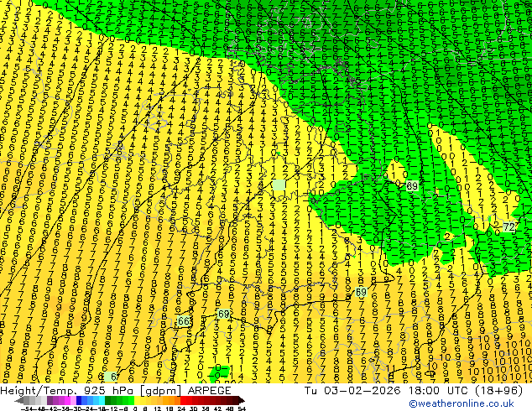Click the 'Tu 03-02-2026 18:00 UTC (18+96)' timestamp
This screenshot has height=411, width=532.
pos(414,391)
